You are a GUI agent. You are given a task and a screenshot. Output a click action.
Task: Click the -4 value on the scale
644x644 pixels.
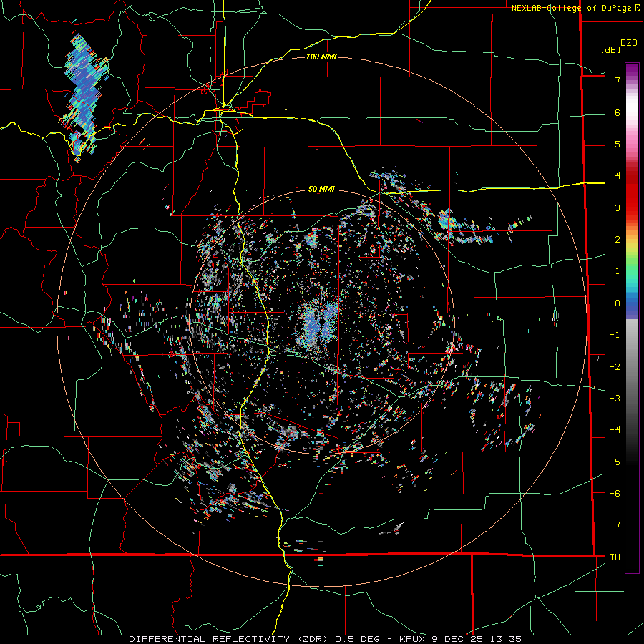(615, 429)
